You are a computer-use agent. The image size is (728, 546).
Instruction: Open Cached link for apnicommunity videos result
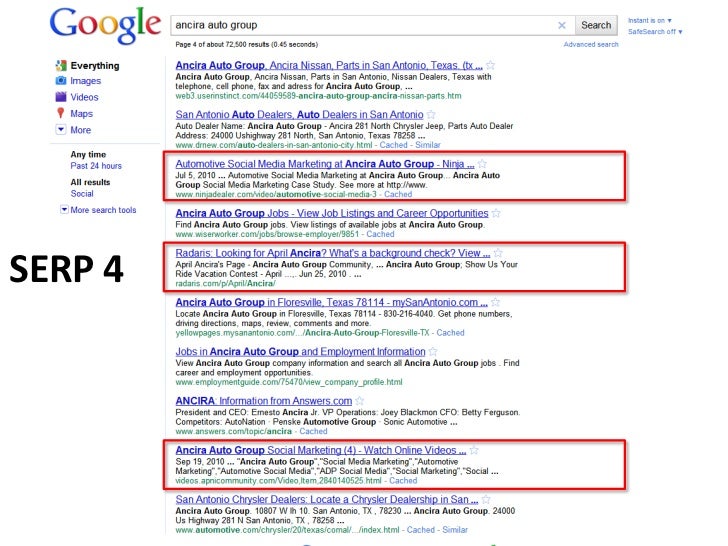(403, 481)
